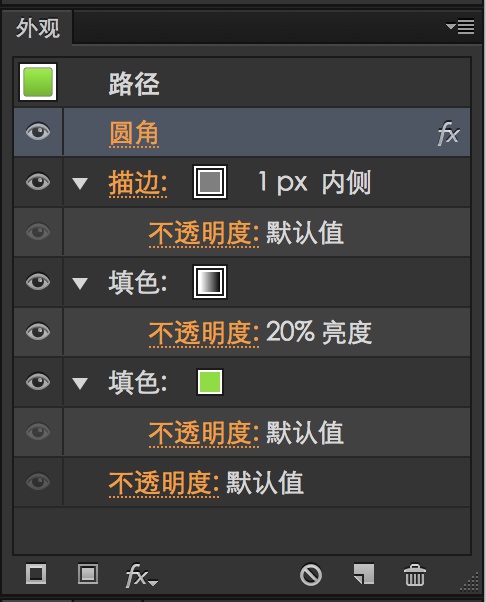Click the 路径 green thumbnail
Screen dimensions: 486x602
click(38, 82)
